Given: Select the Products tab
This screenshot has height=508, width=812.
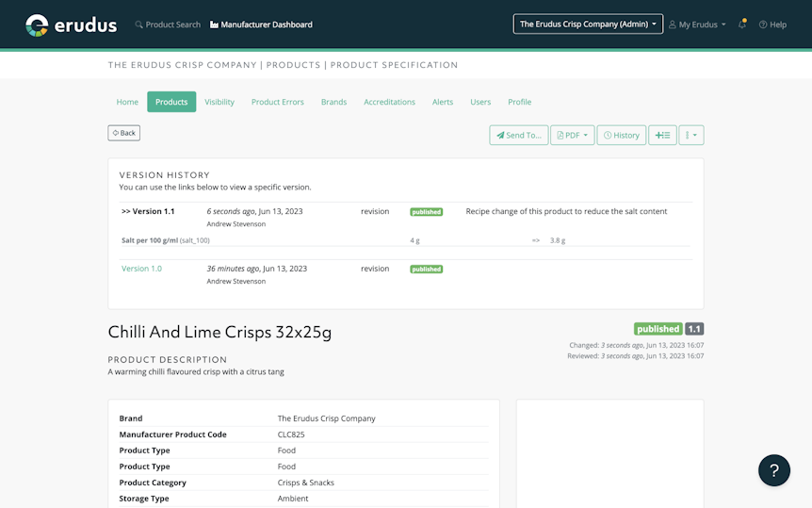Looking at the screenshot, I should pos(171,102).
